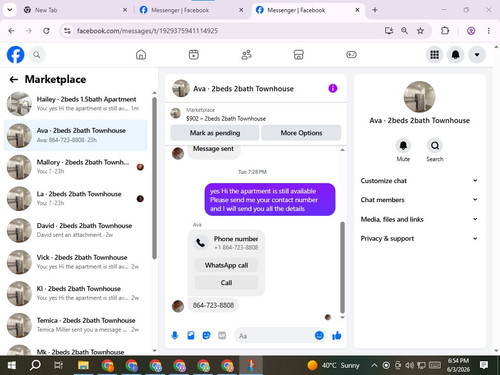500x375 pixels.
Task: Expand Media, files and links section
Action: coord(419,219)
